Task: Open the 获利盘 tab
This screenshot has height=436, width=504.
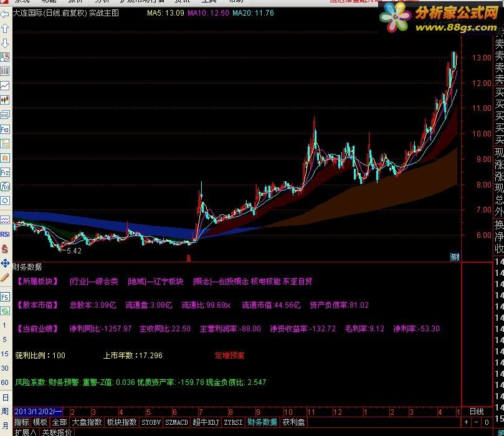Action: pos(293,422)
